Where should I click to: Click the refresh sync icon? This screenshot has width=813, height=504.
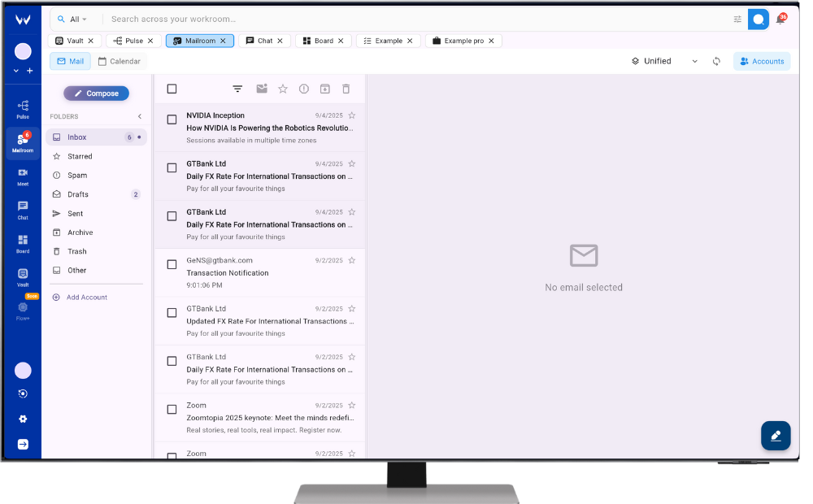point(716,61)
